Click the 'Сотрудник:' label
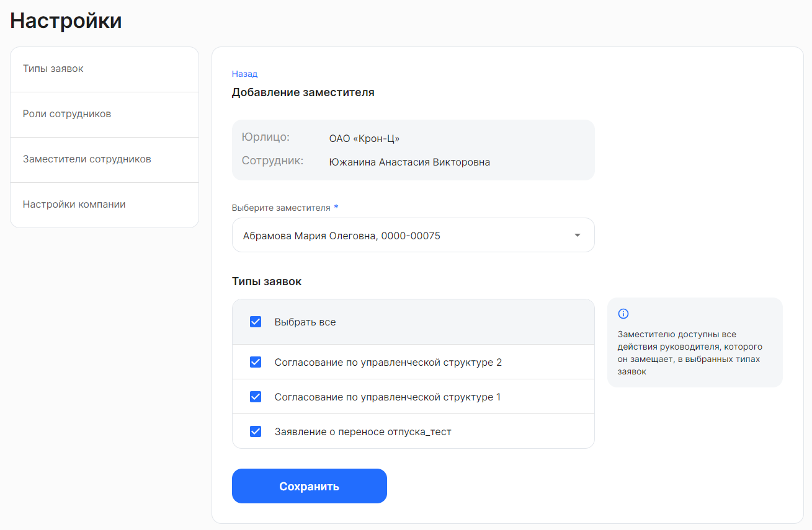 point(272,161)
